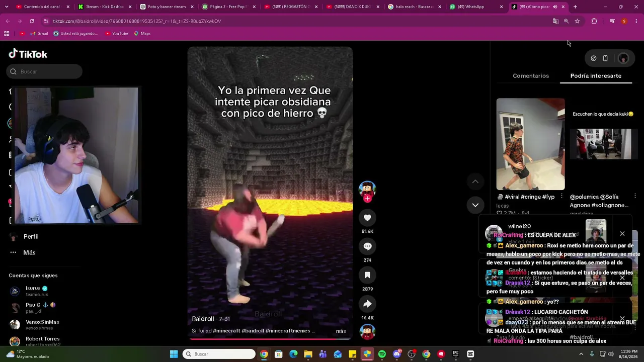Screen dimensions: 644x362
Task: Open the TikTok coins icon in header
Action: 594,58
